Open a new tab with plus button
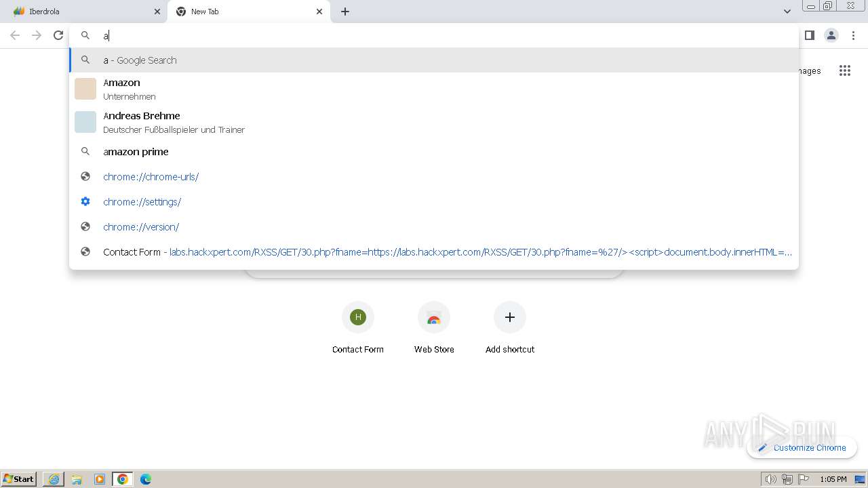 [x=345, y=12]
